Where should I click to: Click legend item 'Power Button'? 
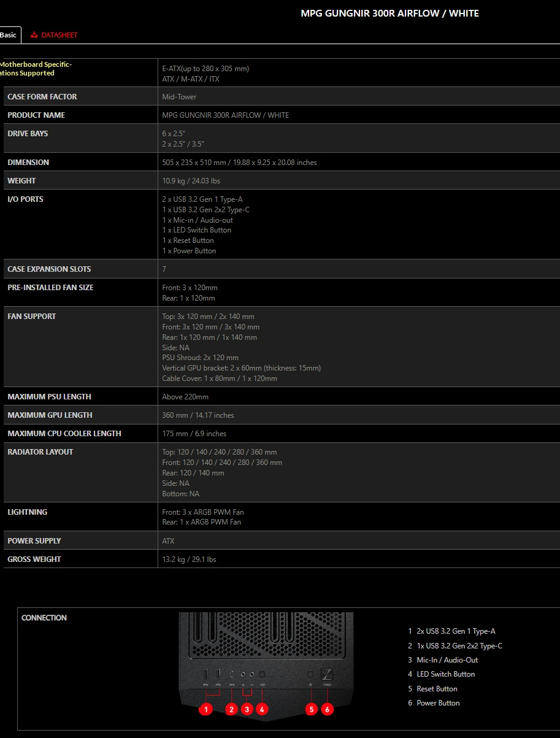tap(438, 703)
